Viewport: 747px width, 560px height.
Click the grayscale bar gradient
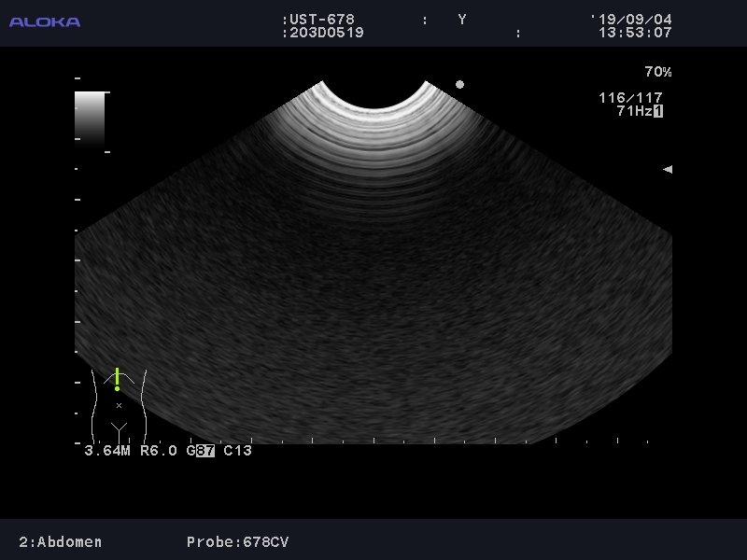pyautogui.click(x=90, y=119)
